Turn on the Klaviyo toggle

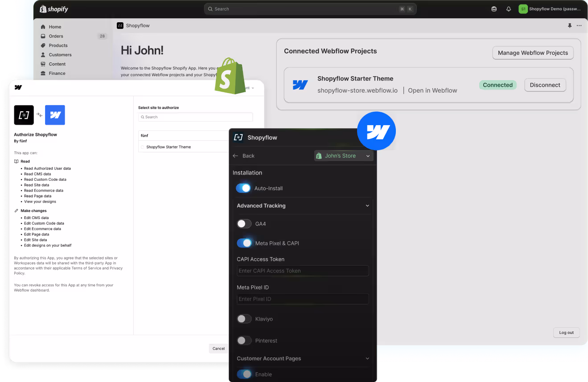(x=244, y=319)
